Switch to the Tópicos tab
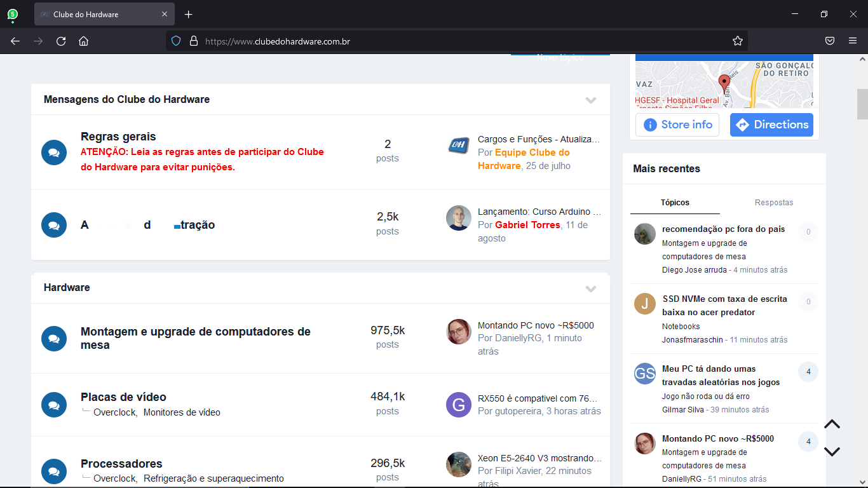 tap(675, 202)
